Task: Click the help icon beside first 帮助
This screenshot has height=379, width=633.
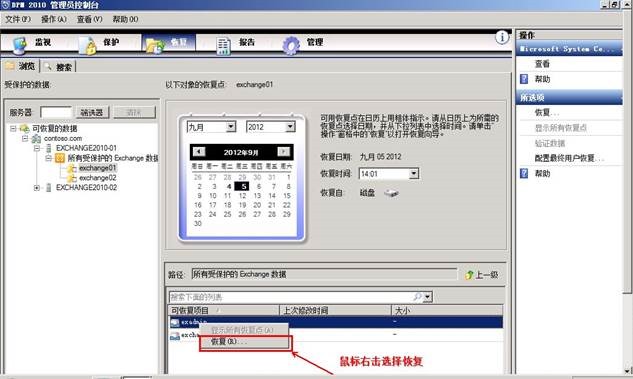Action: click(524, 79)
